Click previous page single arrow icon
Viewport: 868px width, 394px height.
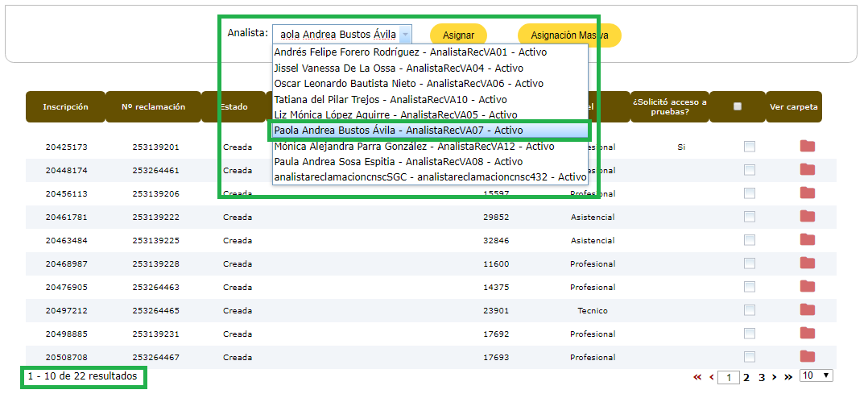pyautogui.click(x=711, y=377)
